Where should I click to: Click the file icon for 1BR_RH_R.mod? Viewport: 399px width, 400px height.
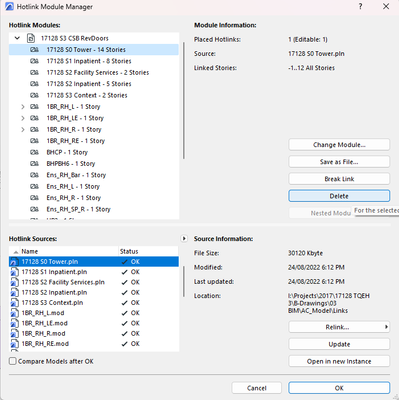pyautogui.click(x=14, y=334)
